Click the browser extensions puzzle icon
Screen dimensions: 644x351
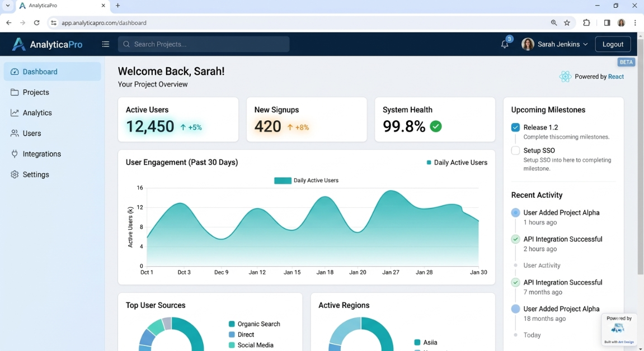pyautogui.click(x=586, y=22)
